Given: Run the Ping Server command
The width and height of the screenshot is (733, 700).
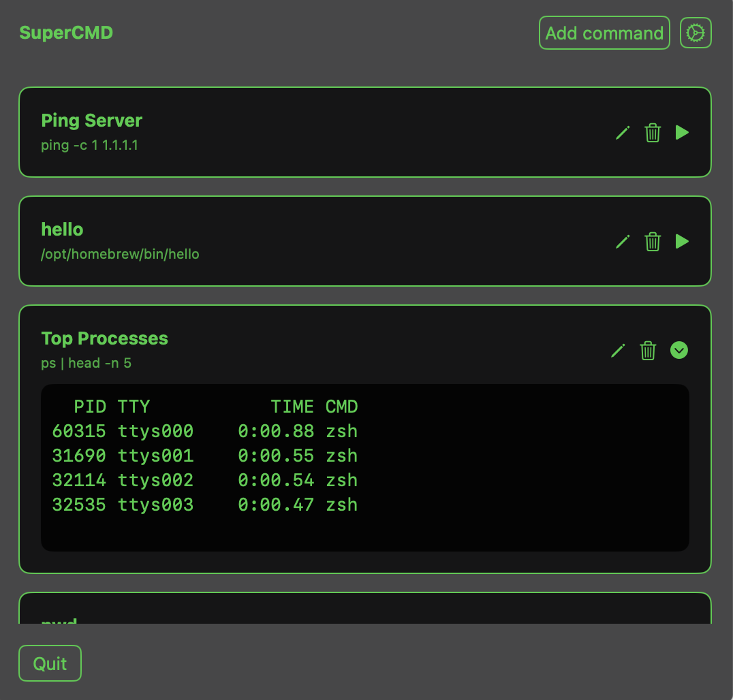Looking at the screenshot, I should tap(682, 133).
